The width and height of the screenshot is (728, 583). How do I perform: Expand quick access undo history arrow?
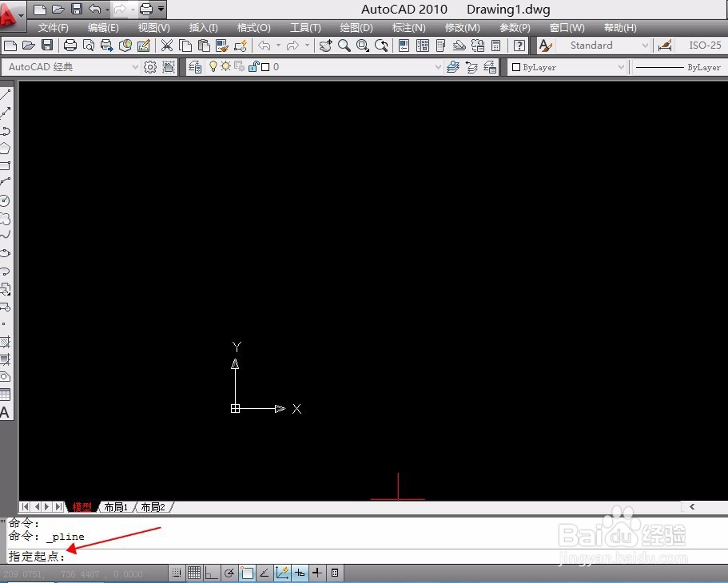coord(107,9)
